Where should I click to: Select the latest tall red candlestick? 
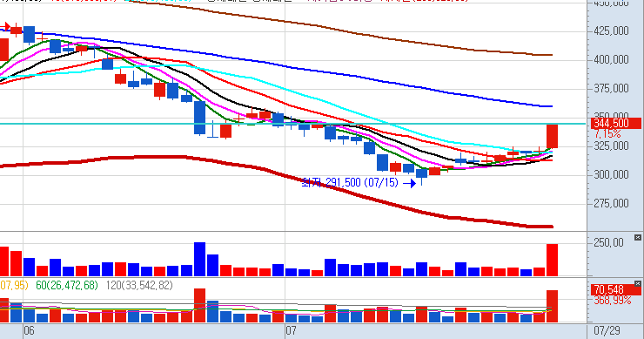(x=552, y=136)
